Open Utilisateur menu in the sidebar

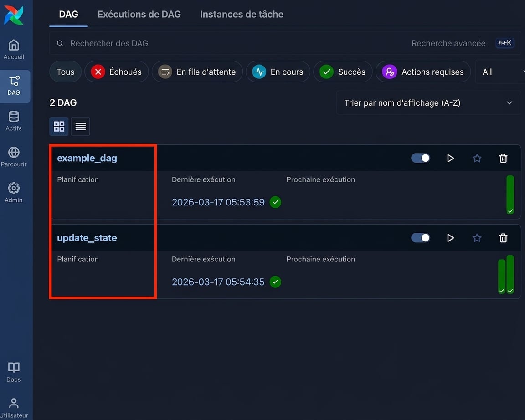click(x=14, y=408)
